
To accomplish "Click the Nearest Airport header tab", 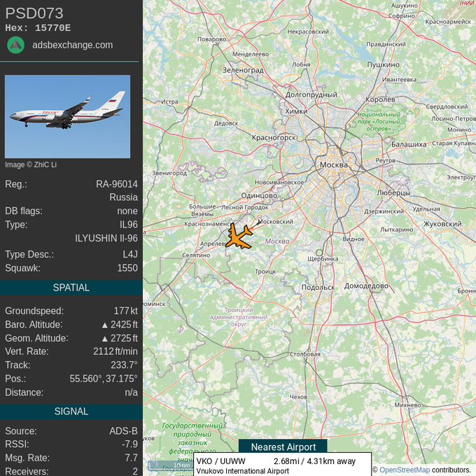I will (283, 447).
